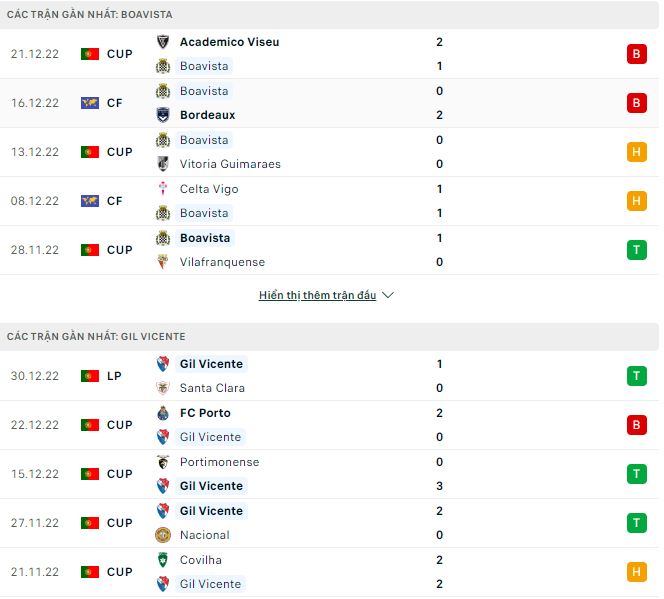Click the CF world flag on 16.12.22 row
This screenshot has height=599, width=664.
pyautogui.click(x=90, y=103)
